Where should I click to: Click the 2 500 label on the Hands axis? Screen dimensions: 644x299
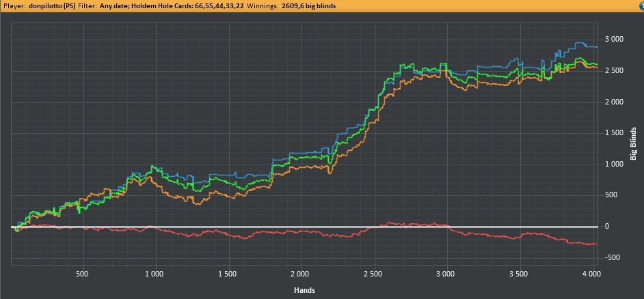(x=373, y=274)
